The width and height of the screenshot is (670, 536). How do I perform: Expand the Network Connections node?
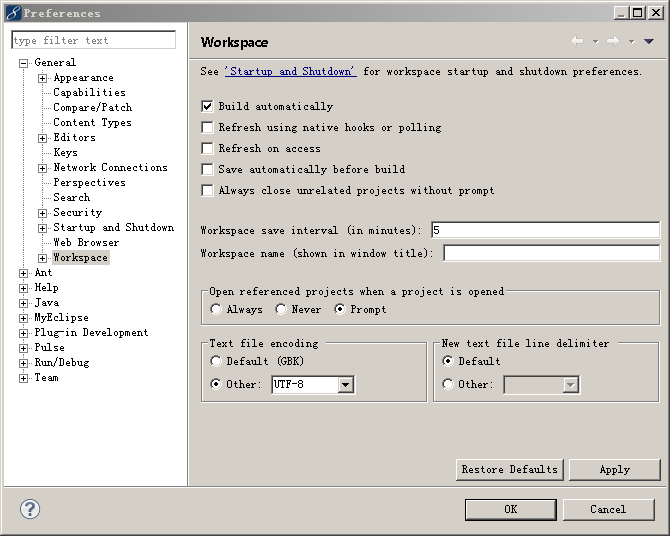tap(42, 168)
